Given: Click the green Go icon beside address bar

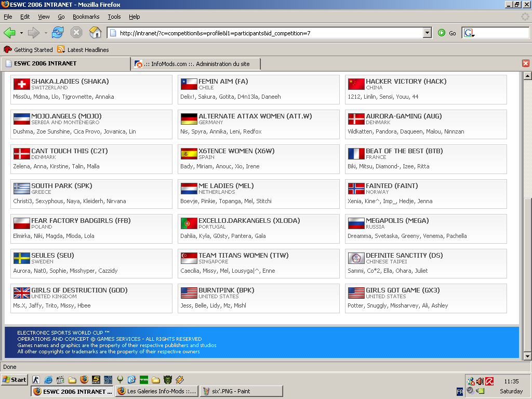Looking at the screenshot, I should pos(442,33).
